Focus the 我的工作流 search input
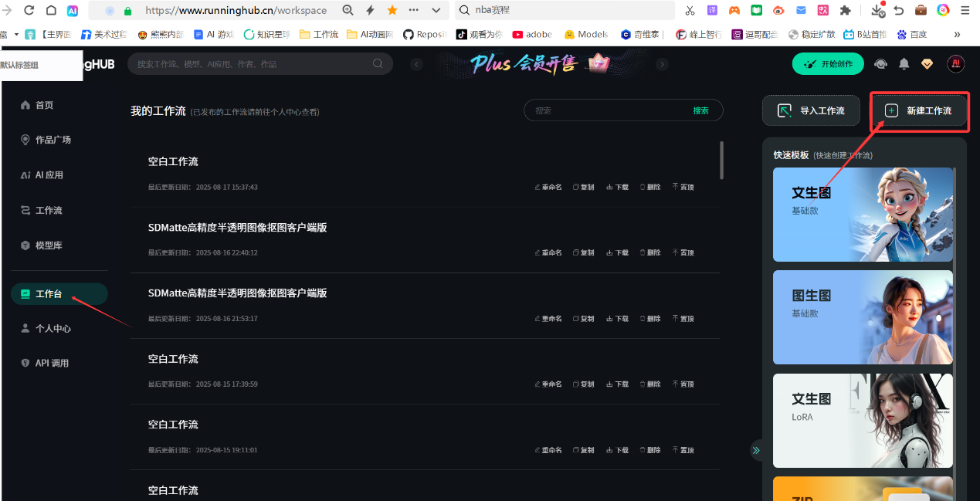The height and width of the screenshot is (501, 980). [606, 110]
